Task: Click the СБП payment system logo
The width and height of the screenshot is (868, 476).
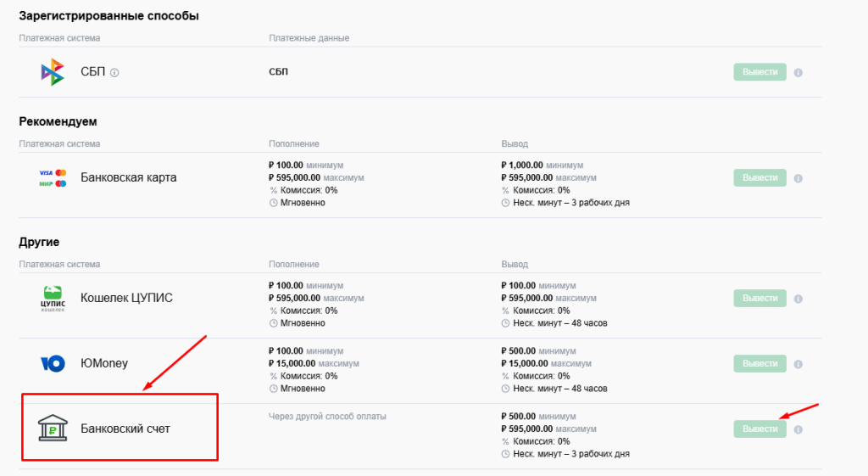Action: [x=53, y=72]
